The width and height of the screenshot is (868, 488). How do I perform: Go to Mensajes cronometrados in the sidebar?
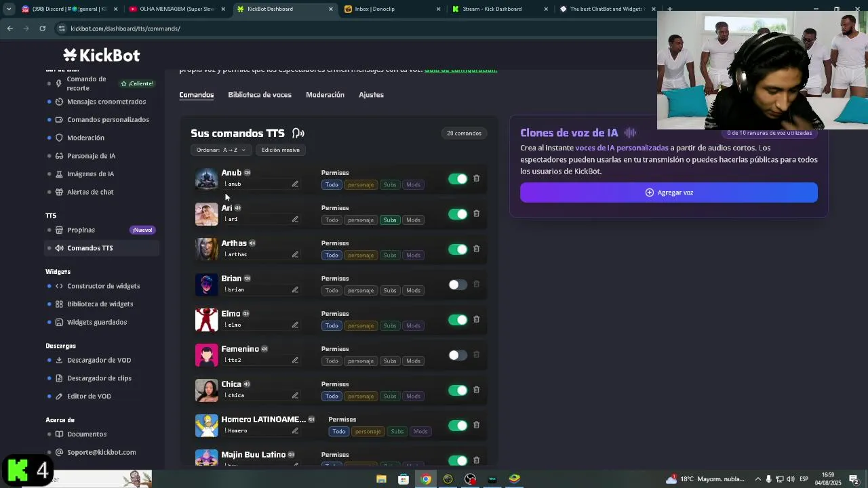(106, 102)
